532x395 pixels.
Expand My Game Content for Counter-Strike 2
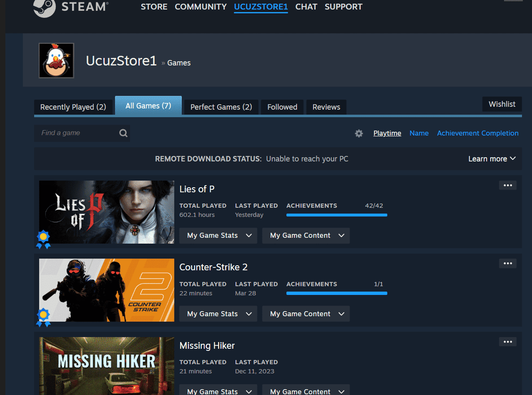coord(305,313)
